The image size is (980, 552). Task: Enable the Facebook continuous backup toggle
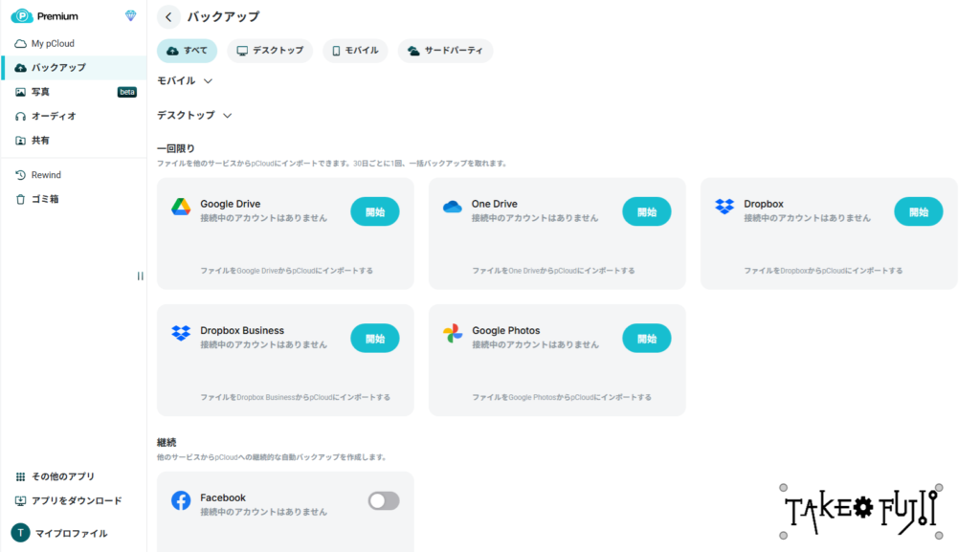pos(384,500)
